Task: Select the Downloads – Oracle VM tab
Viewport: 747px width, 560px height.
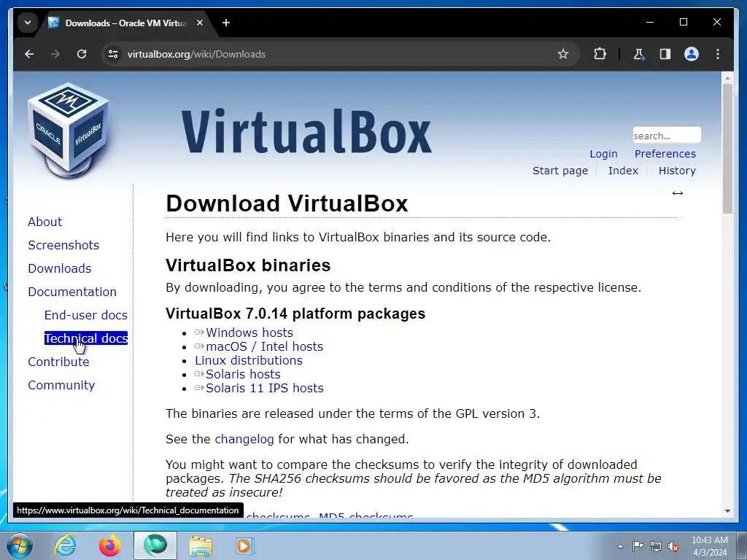Action: [126, 23]
